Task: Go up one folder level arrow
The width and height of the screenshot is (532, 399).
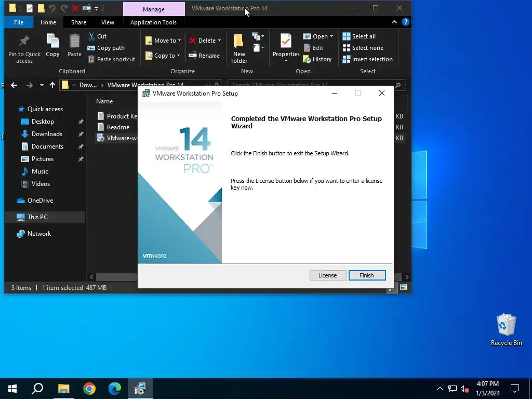Action: pyautogui.click(x=52, y=85)
